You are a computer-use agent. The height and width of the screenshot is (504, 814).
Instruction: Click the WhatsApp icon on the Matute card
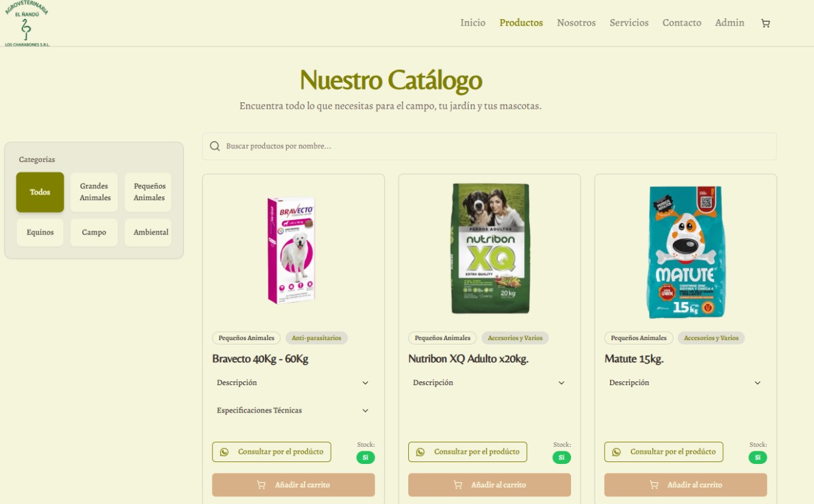tap(616, 452)
